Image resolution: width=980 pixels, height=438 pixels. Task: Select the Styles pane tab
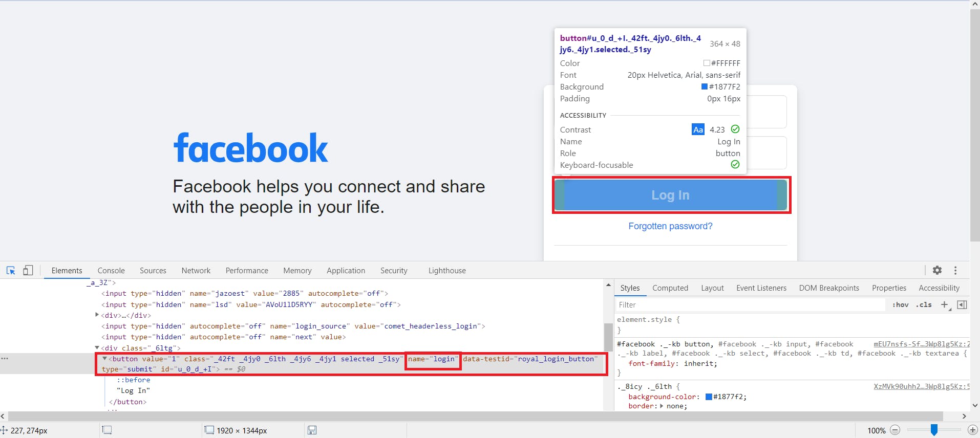pos(630,288)
